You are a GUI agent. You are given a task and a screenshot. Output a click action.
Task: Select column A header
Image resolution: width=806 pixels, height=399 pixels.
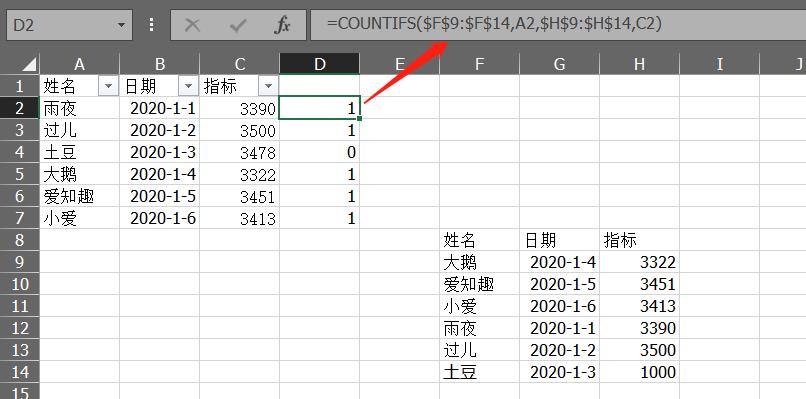tap(79, 64)
